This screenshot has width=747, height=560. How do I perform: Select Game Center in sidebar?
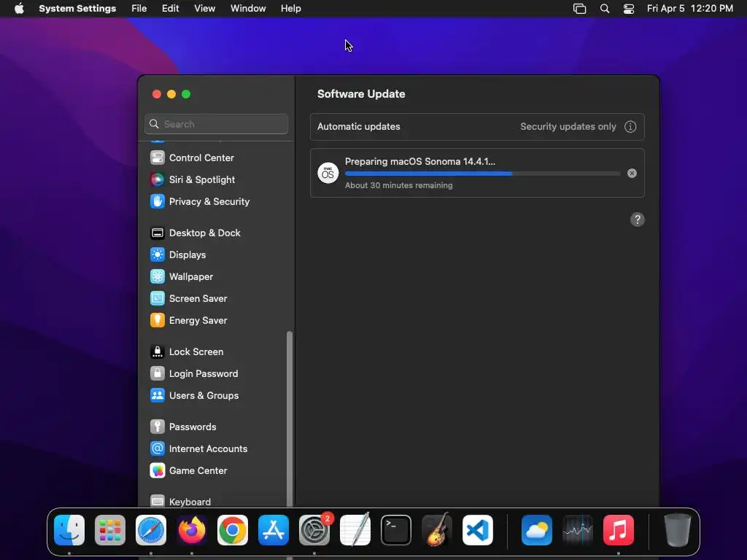[x=189, y=471]
